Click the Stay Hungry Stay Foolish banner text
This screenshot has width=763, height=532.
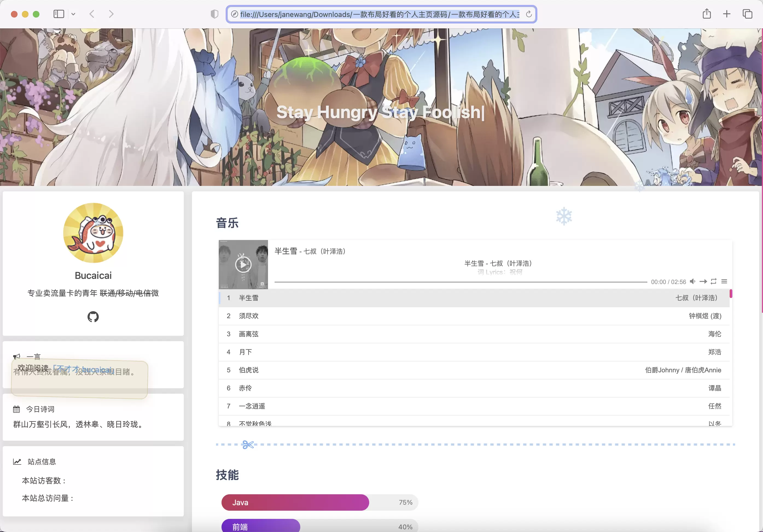point(380,112)
